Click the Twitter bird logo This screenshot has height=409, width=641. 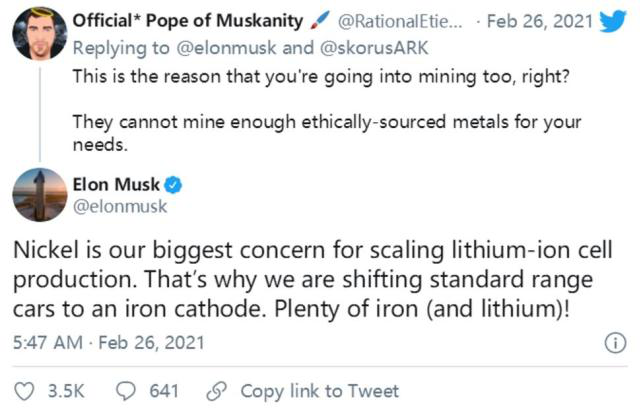coord(612,20)
